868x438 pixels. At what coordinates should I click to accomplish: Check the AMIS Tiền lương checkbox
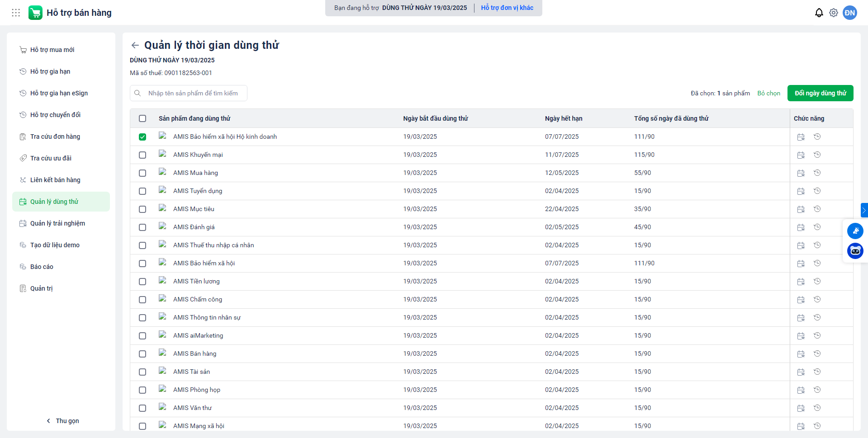click(x=142, y=282)
